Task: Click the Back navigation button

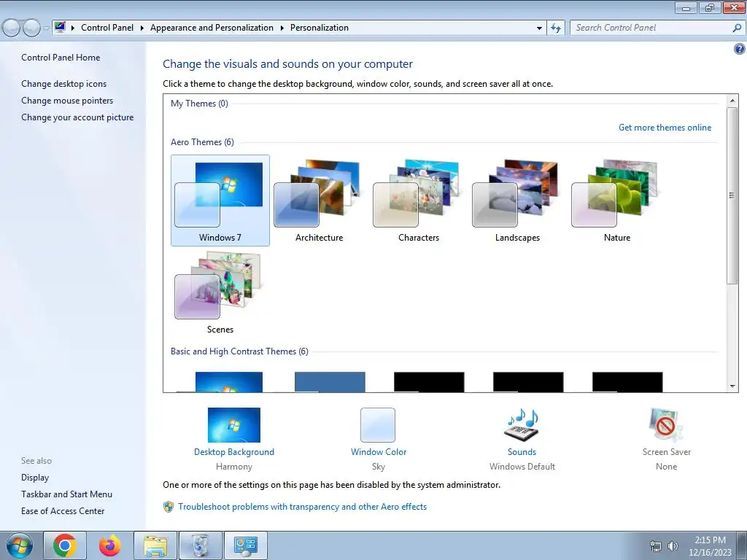Action: pos(11,28)
